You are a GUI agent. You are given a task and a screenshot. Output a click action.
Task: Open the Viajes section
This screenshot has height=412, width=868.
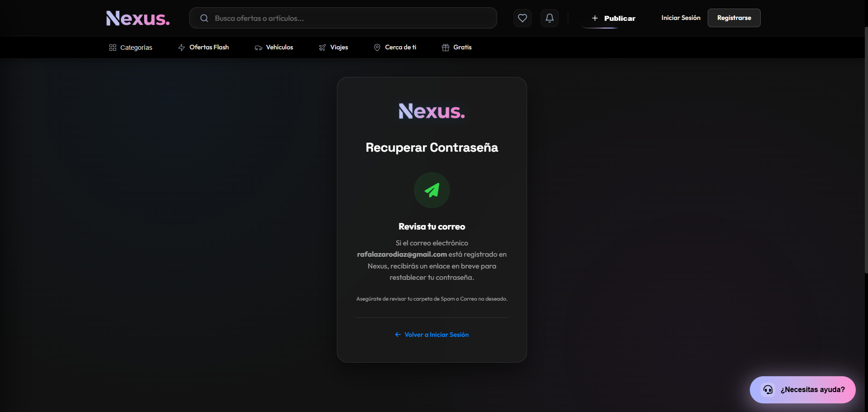tap(334, 47)
